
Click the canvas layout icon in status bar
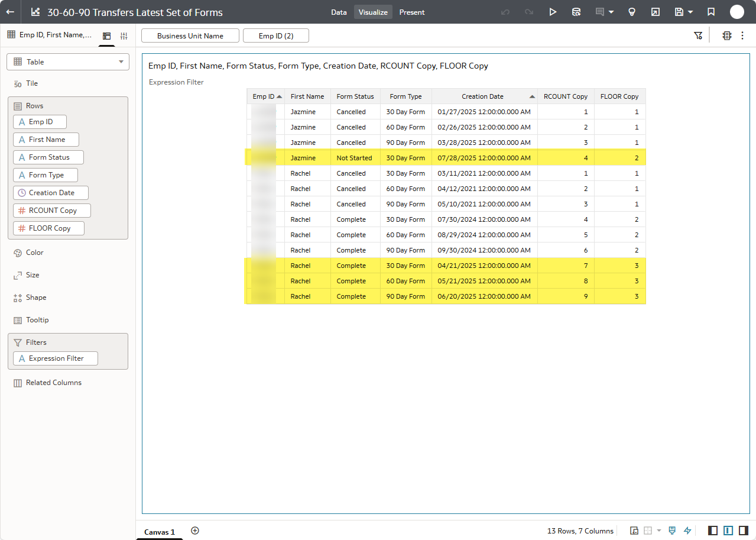point(634,531)
